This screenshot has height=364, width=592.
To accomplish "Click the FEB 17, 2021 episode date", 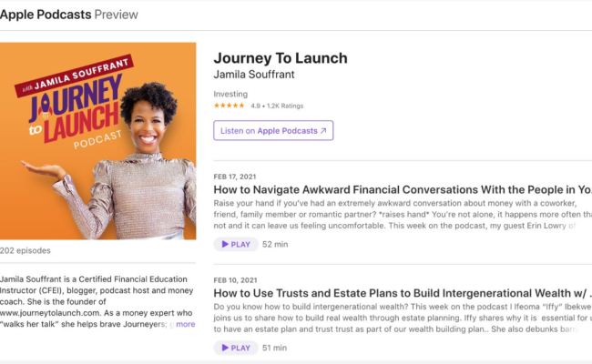I will pyautogui.click(x=235, y=177).
